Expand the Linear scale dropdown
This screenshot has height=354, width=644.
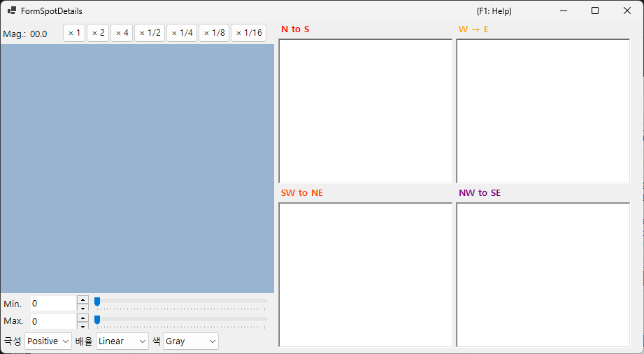pyautogui.click(x=122, y=341)
